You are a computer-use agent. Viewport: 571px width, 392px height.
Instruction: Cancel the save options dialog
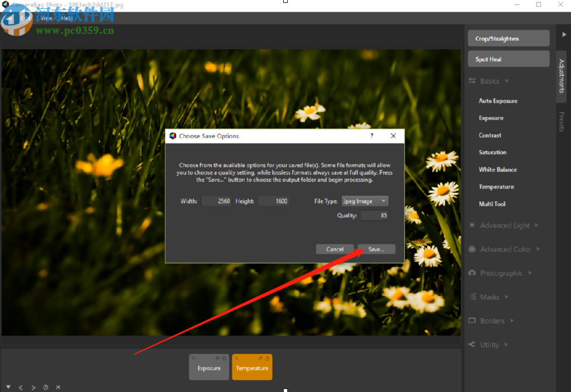[x=335, y=249]
